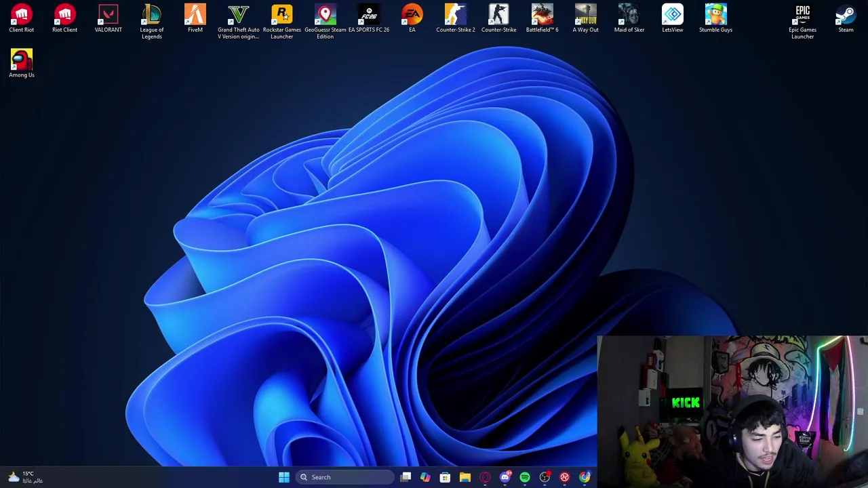
Task: Open Spotify from the taskbar
Action: [x=525, y=477]
